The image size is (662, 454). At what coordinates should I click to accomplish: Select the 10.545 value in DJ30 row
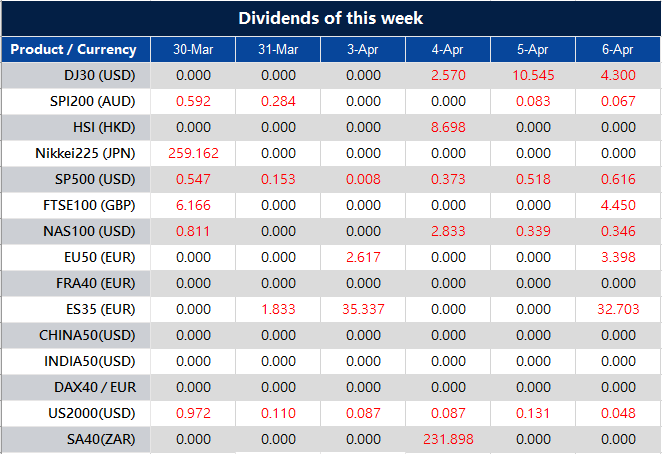[x=533, y=75]
